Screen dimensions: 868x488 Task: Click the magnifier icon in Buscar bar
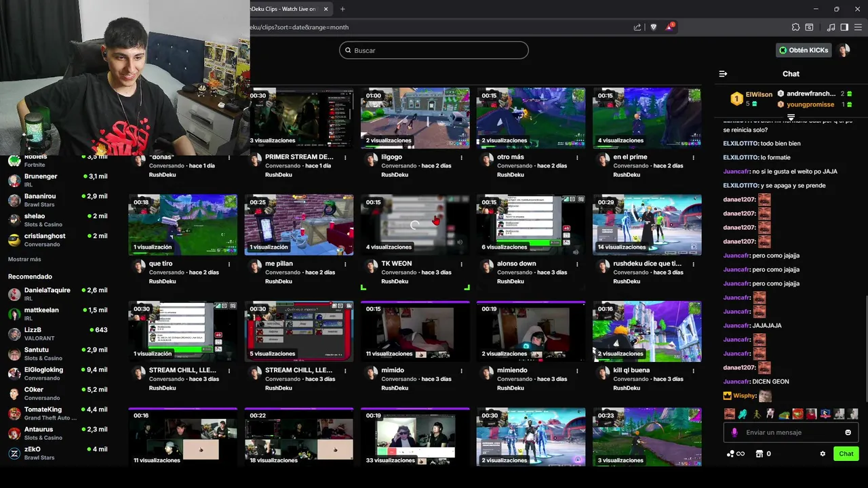pos(349,50)
